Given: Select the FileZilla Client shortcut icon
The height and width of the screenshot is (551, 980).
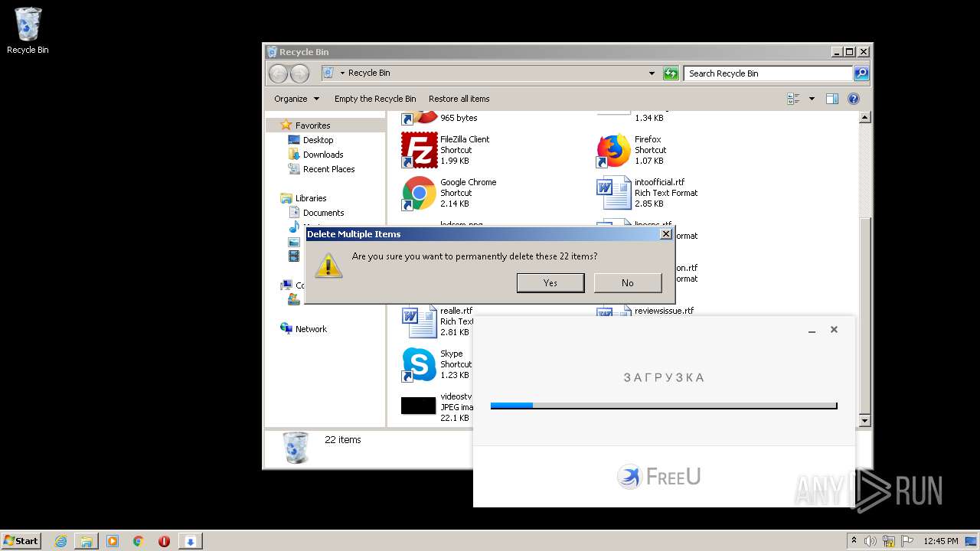Looking at the screenshot, I should click(419, 150).
